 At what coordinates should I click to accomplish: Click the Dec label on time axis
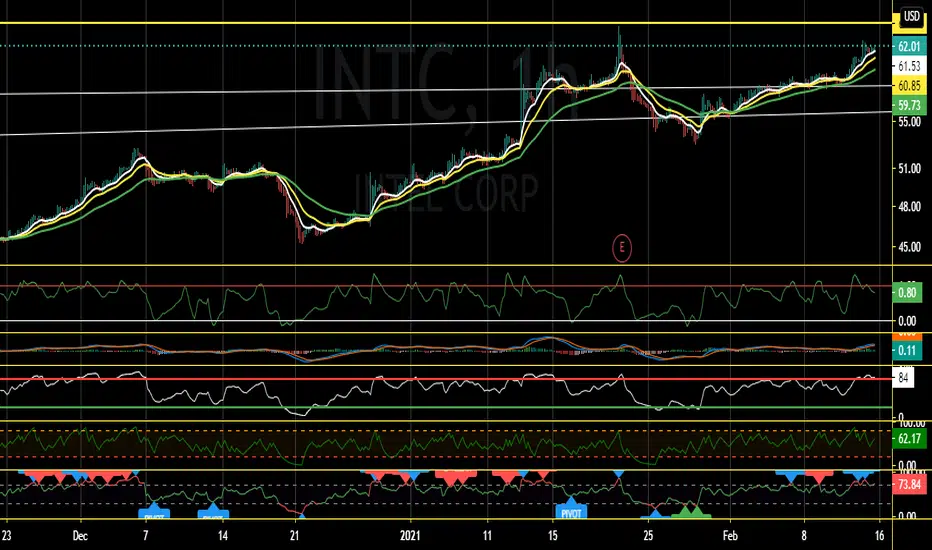point(80,536)
